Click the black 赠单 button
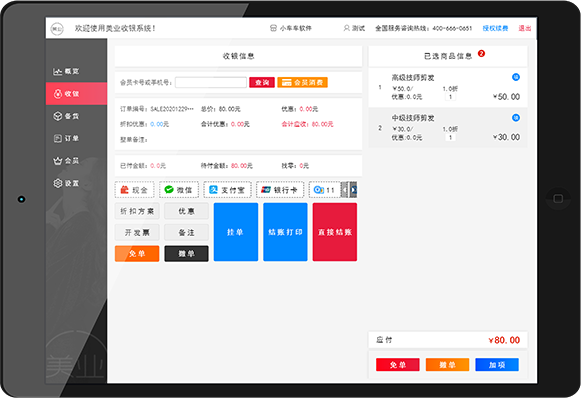Image resolution: width=581 pixels, height=398 pixels. 186,253
